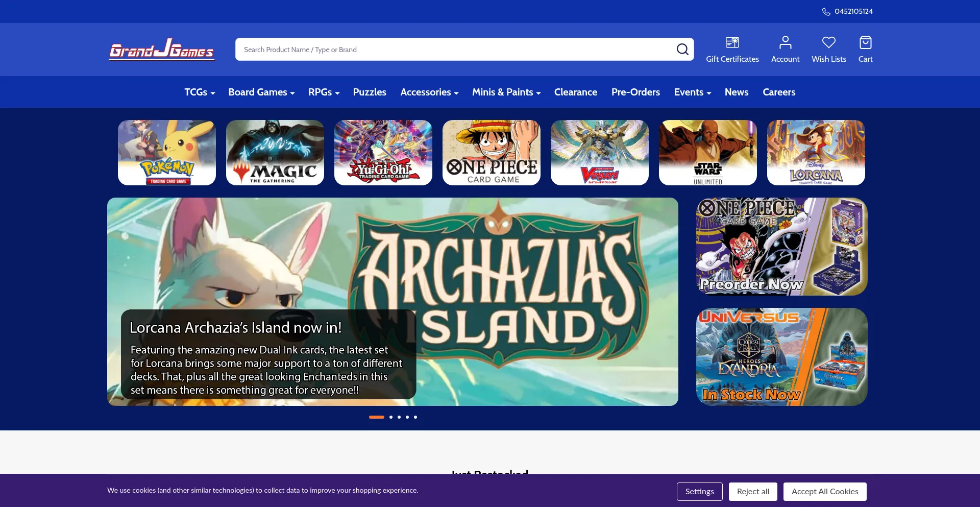Screen dimensions: 980x507
Task: Open the News page
Action: (x=737, y=92)
